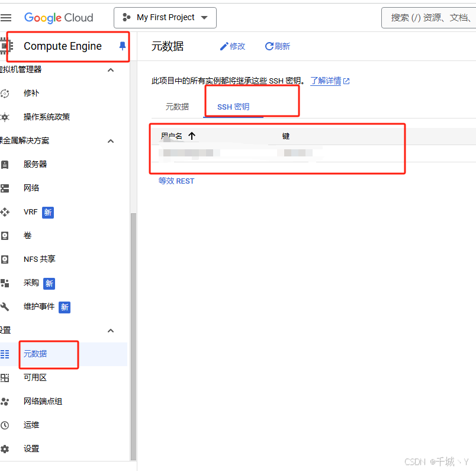
Task: Click the 修改 edit button
Action: tap(233, 46)
